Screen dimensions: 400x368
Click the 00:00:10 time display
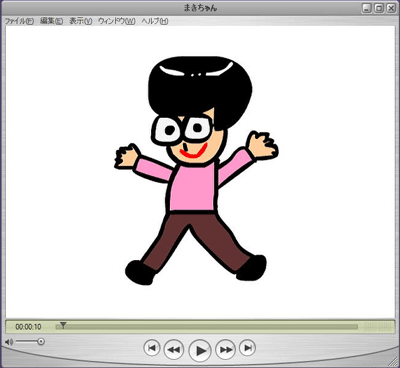click(x=28, y=327)
